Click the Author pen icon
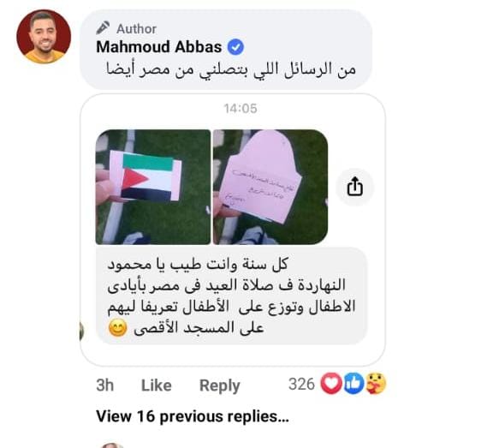493x448 pixels. (103, 27)
